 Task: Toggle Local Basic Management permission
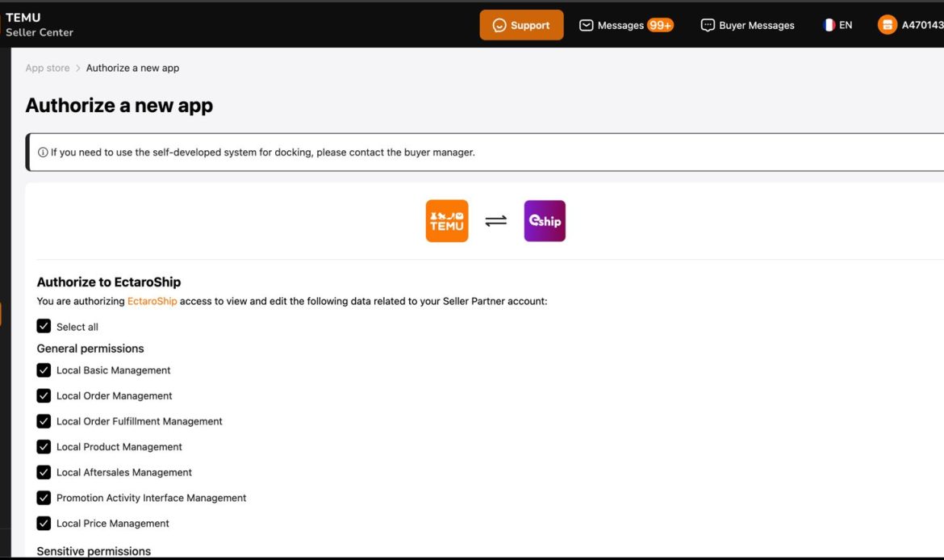click(44, 370)
